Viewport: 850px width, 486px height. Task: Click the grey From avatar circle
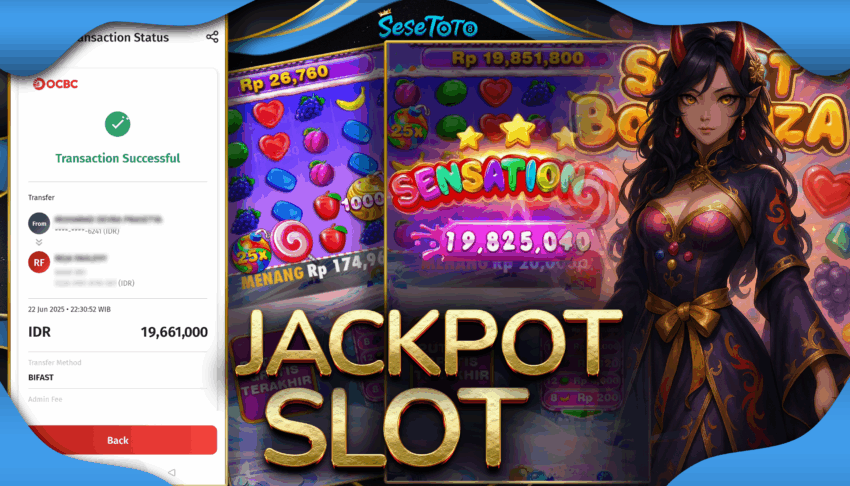click(39, 223)
